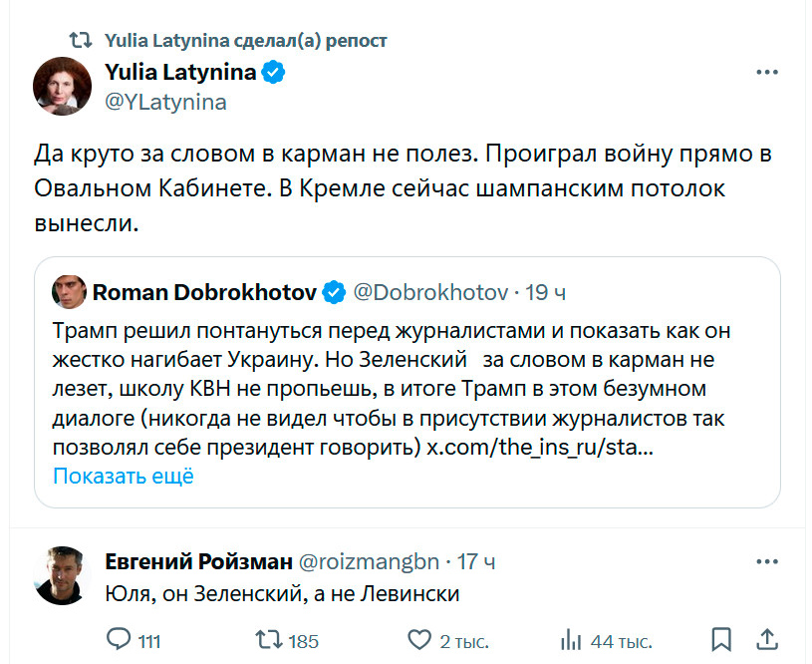Open Евгений Ройзман's avatar photo

[x=64, y=575]
